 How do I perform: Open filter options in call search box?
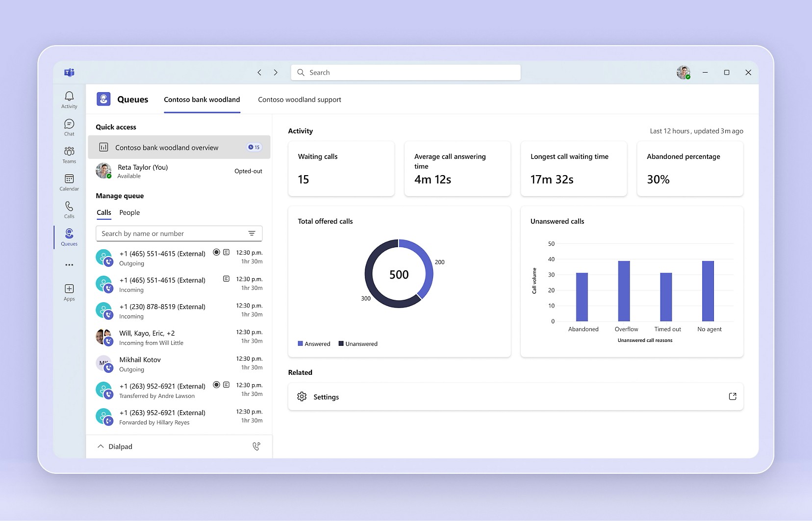[x=252, y=234]
